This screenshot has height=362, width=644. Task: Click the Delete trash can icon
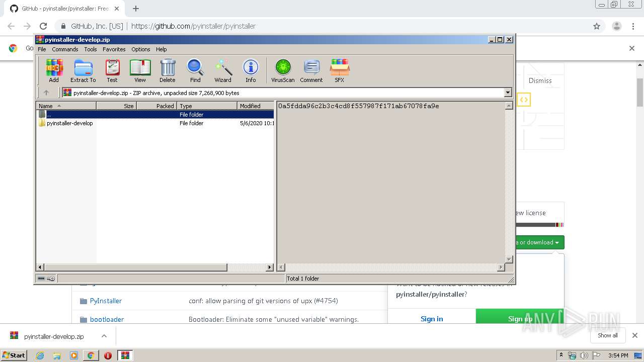click(x=168, y=70)
